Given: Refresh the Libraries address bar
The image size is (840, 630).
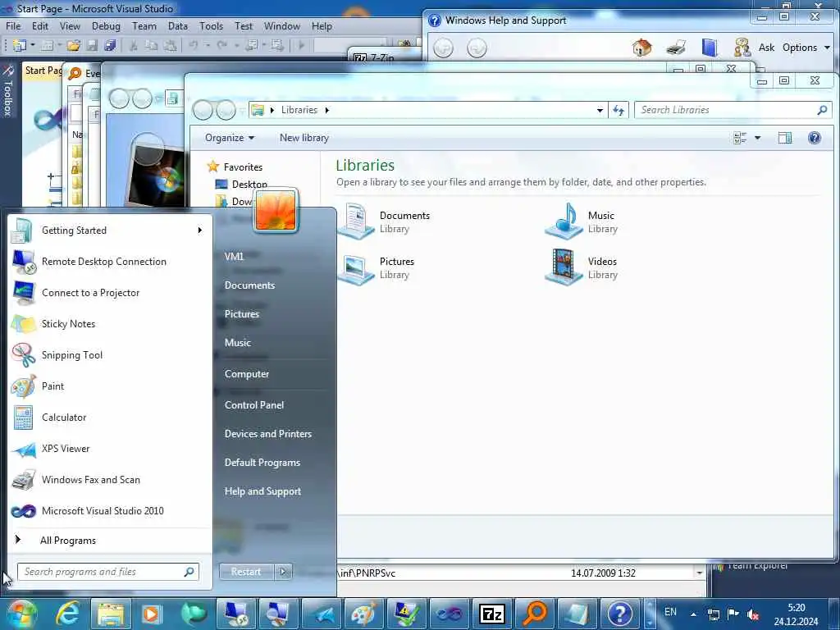Looking at the screenshot, I should coord(619,111).
